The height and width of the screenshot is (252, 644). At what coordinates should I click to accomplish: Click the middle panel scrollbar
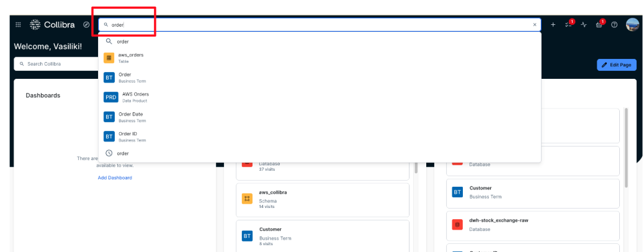[x=416, y=168]
